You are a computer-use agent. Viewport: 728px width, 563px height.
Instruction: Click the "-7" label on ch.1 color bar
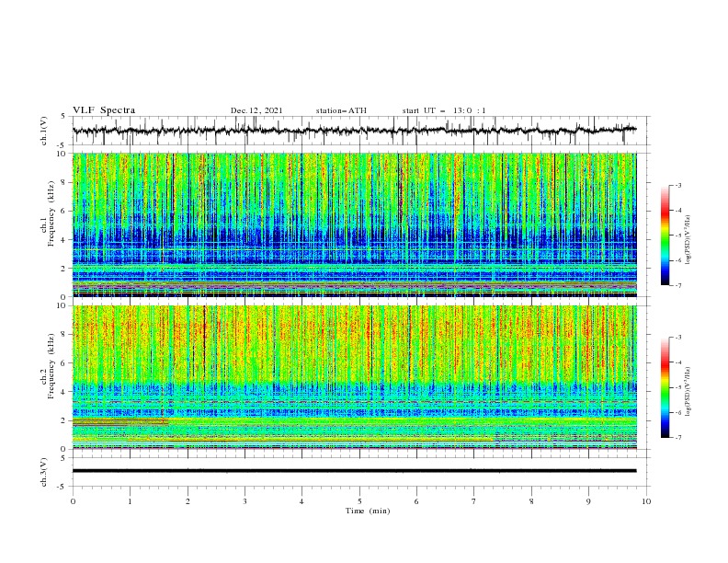click(x=678, y=285)
